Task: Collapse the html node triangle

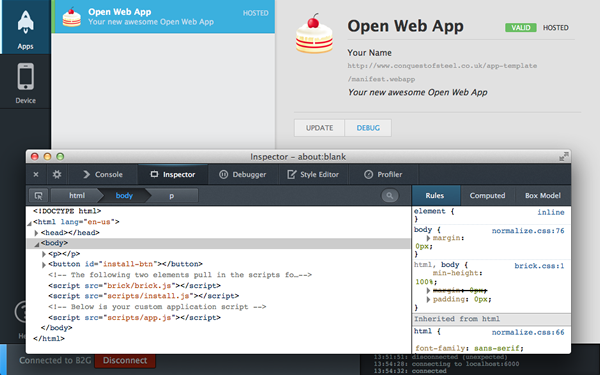Action: click(x=29, y=222)
